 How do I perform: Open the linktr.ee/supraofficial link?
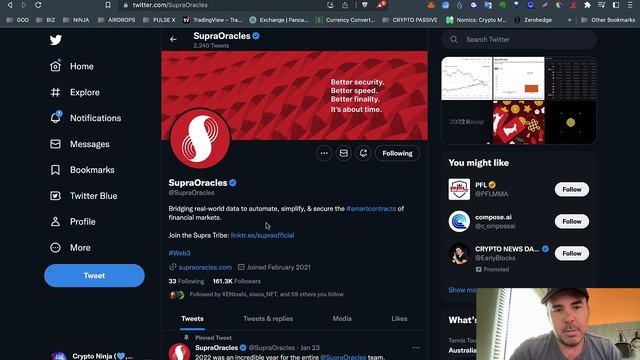point(262,236)
